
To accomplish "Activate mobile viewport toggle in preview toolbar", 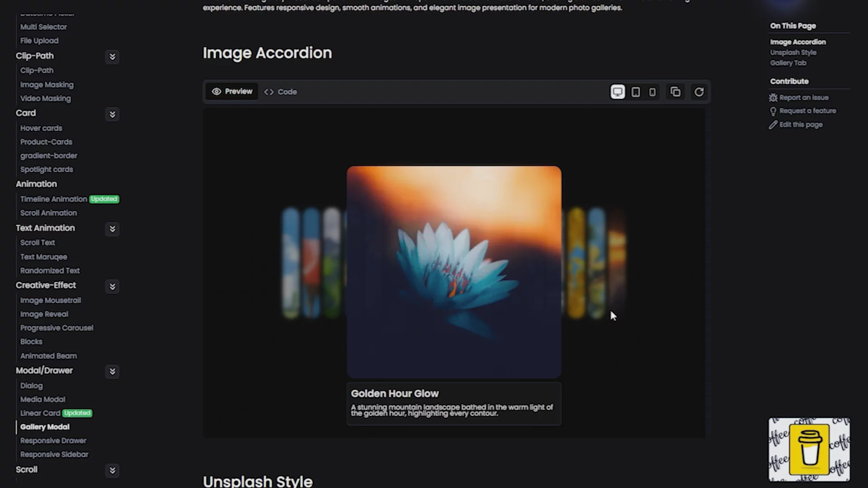I will coord(652,92).
